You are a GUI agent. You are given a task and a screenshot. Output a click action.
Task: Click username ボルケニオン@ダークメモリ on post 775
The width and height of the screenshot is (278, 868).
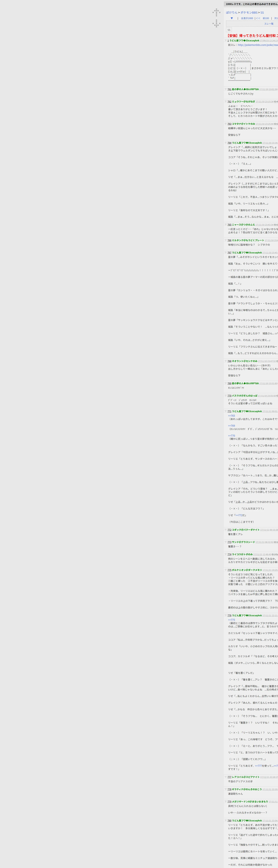(247, 570)
